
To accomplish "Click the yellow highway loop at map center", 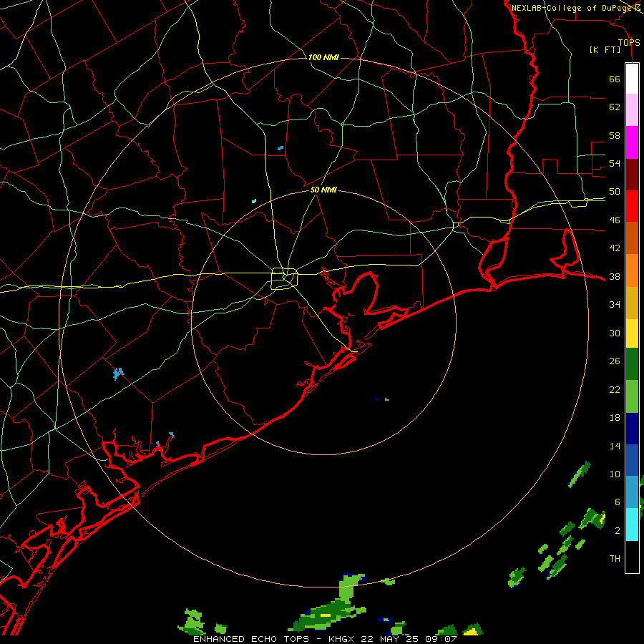I will click(x=284, y=278).
